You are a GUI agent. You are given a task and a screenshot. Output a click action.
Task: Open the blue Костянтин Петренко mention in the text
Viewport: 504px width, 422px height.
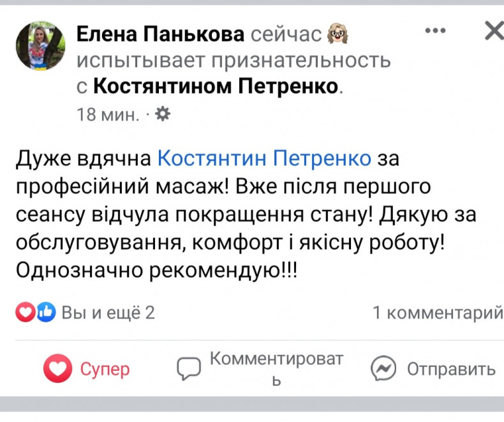(263, 157)
